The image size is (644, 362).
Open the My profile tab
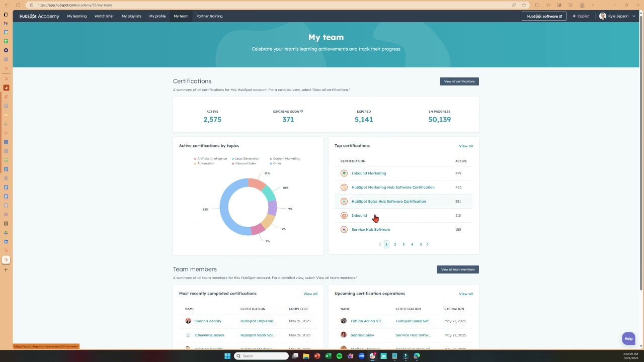(x=157, y=16)
